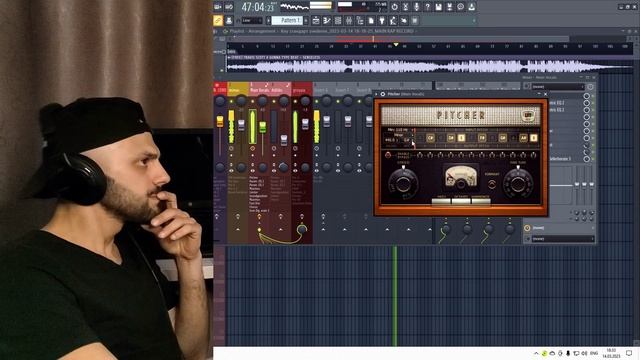This screenshot has height=360, width=640.
Task: Toggle the lit B note in Pitcher
Action: pos(533,138)
